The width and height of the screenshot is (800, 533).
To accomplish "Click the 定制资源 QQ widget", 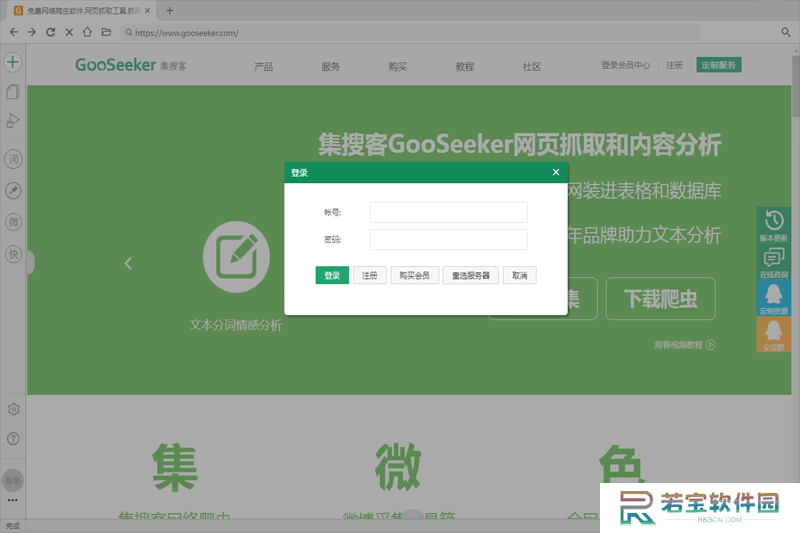I will pyautogui.click(x=773, y=298).
